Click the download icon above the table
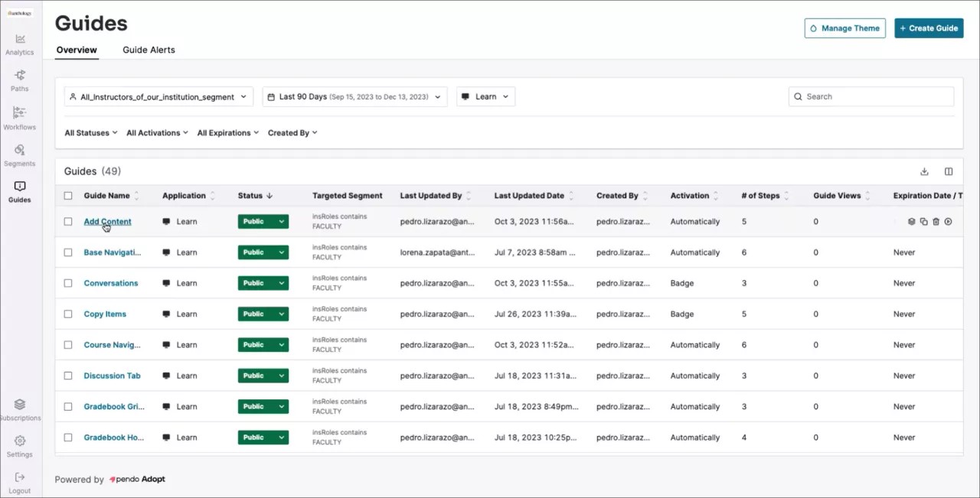 924,172
